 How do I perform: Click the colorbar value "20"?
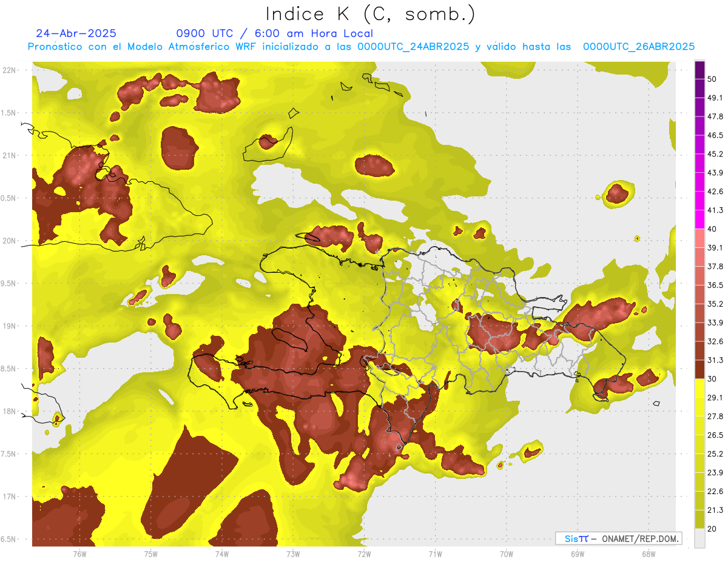713,529
